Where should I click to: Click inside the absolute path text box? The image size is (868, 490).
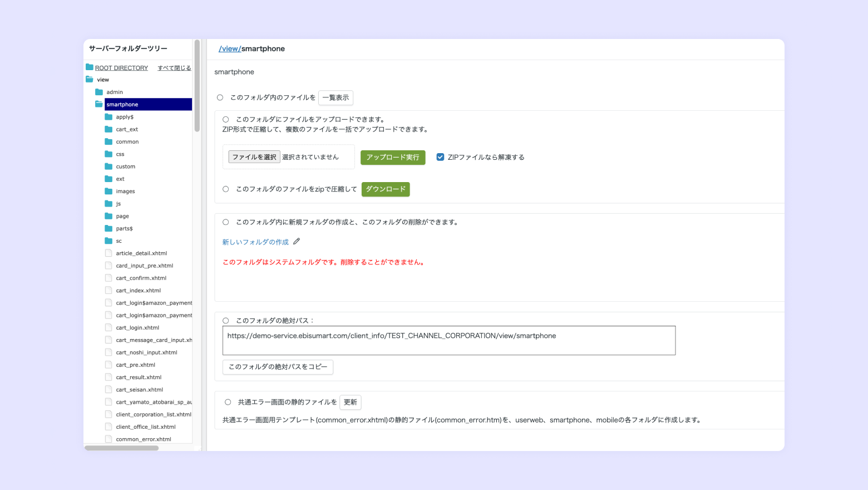pos(449,340)
